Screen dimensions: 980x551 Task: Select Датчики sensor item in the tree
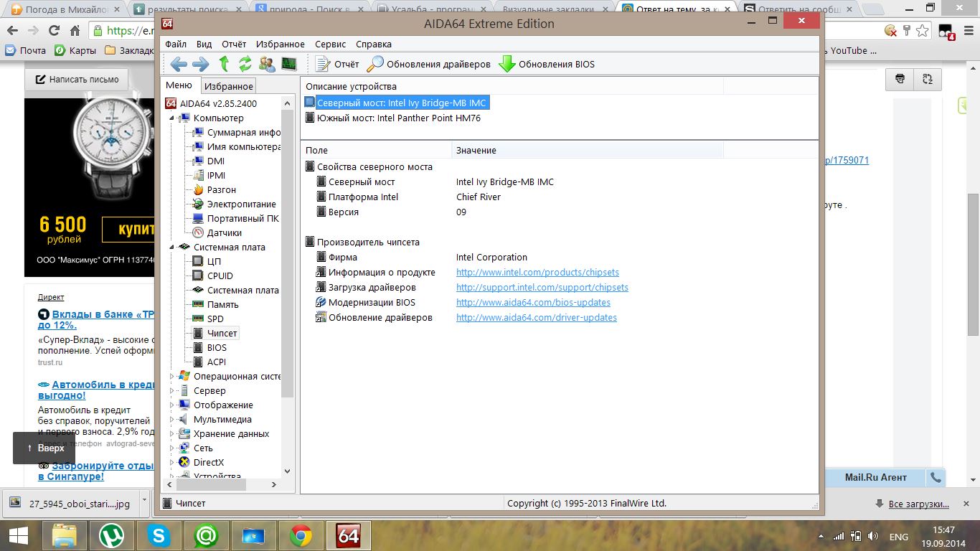[x=224, y=233]
